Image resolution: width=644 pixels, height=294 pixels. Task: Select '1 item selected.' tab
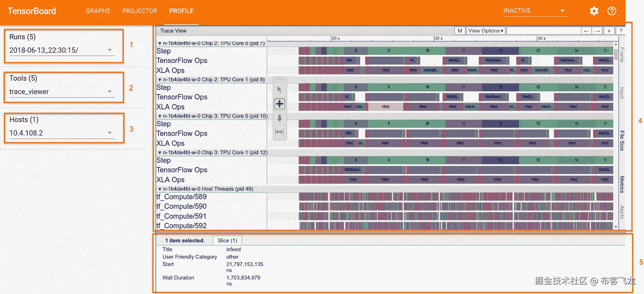[x=185, y=241]
